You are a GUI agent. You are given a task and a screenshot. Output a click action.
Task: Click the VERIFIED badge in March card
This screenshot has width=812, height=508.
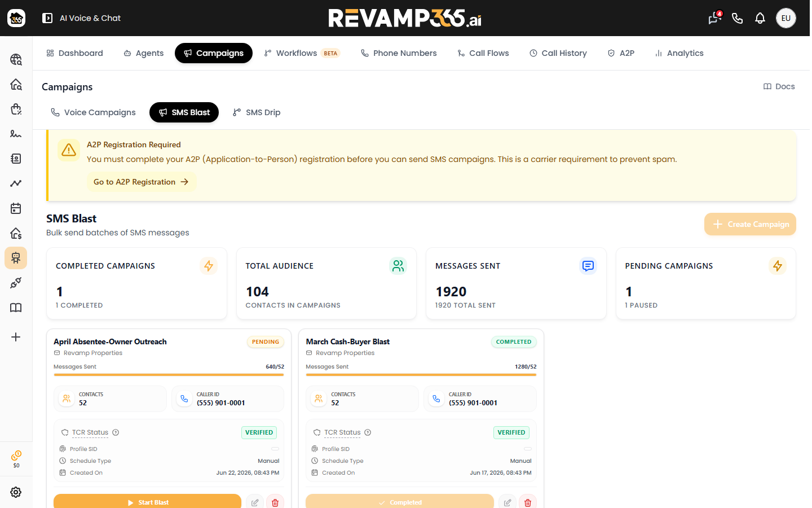[511, 432]
